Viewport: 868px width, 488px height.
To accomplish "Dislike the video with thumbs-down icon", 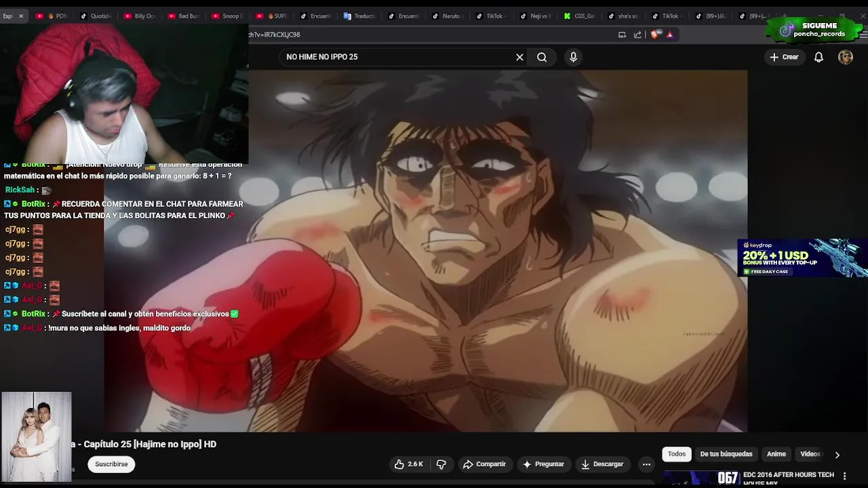I will click(x=441, y=464).
